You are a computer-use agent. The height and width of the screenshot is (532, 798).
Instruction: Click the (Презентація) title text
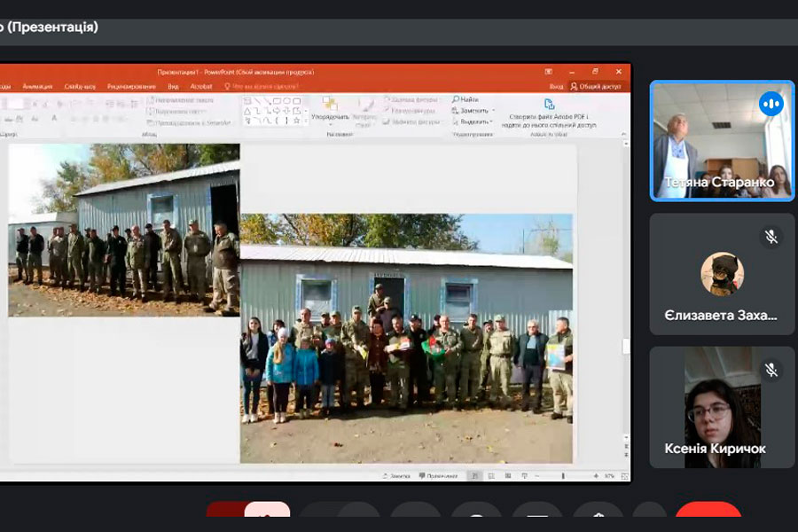coord(52,27)
